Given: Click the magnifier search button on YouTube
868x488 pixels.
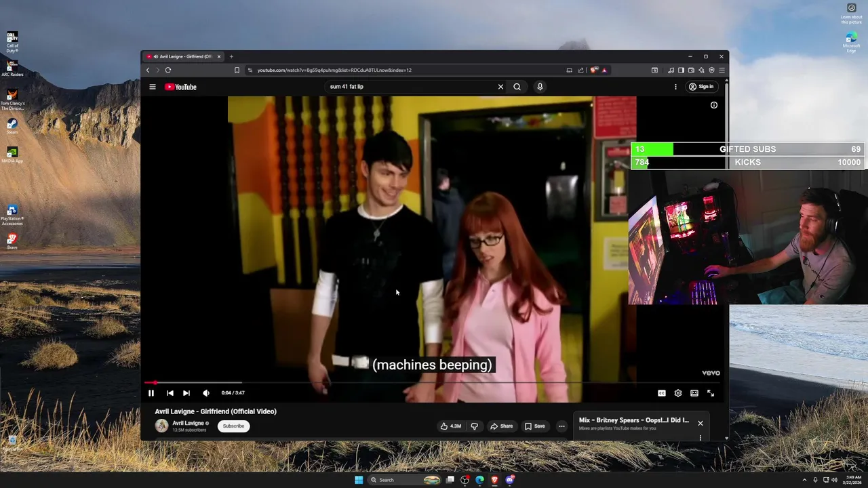Looking at the screenshot, I should pyautogui.click(x=517, y=87).
